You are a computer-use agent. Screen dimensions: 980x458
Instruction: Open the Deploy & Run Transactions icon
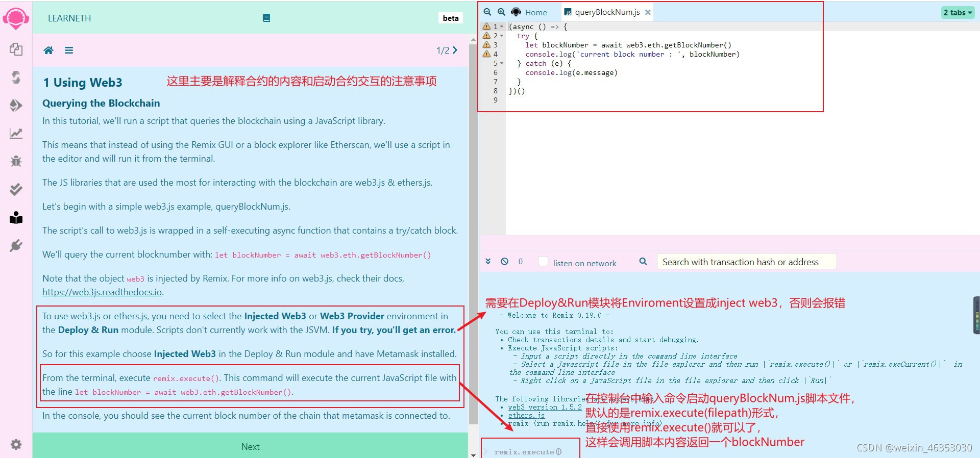16,105
